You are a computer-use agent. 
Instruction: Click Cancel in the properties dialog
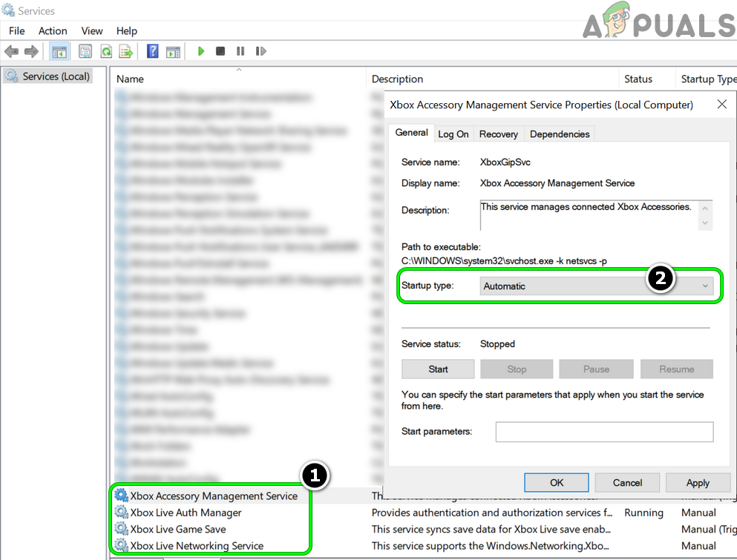tap(627, 482)
